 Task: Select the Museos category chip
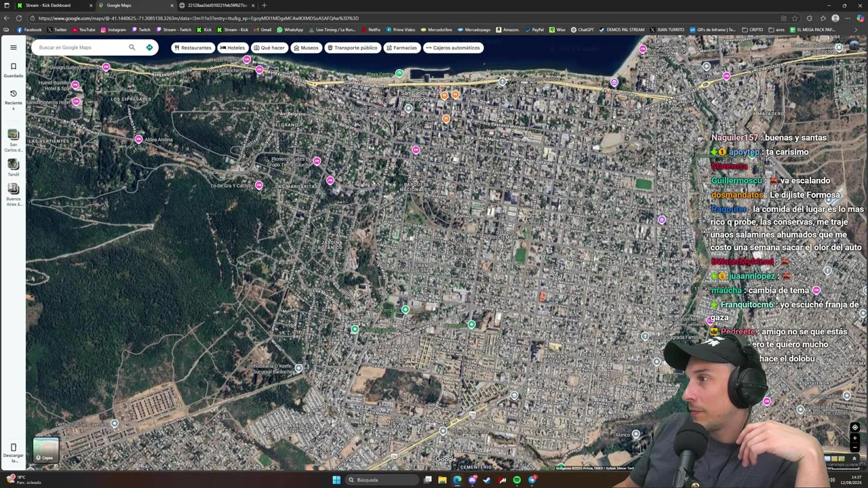click(x=306, y=47)
